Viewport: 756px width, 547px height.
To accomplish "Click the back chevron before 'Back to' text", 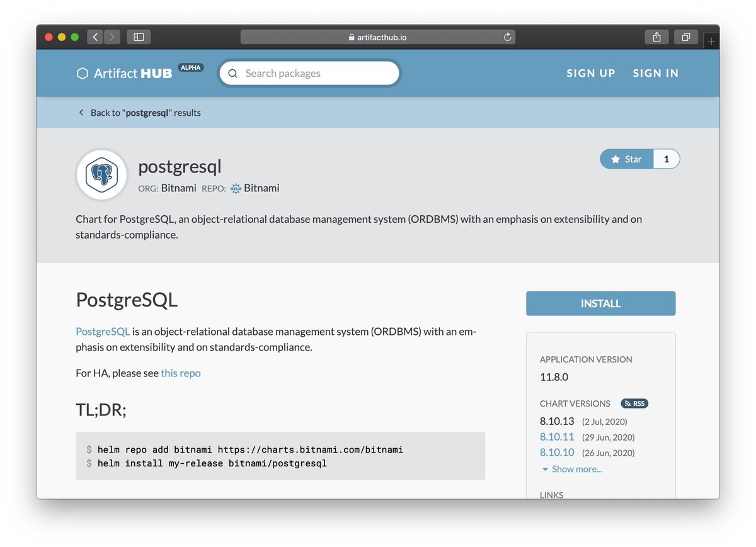I will pyautogui.click(x=81, y=113).
